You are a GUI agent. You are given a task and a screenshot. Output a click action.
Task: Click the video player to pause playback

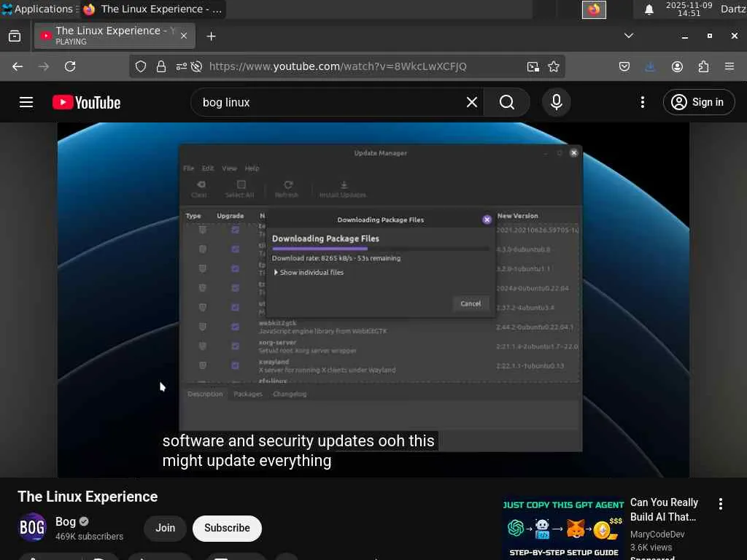tap(373, 300)
